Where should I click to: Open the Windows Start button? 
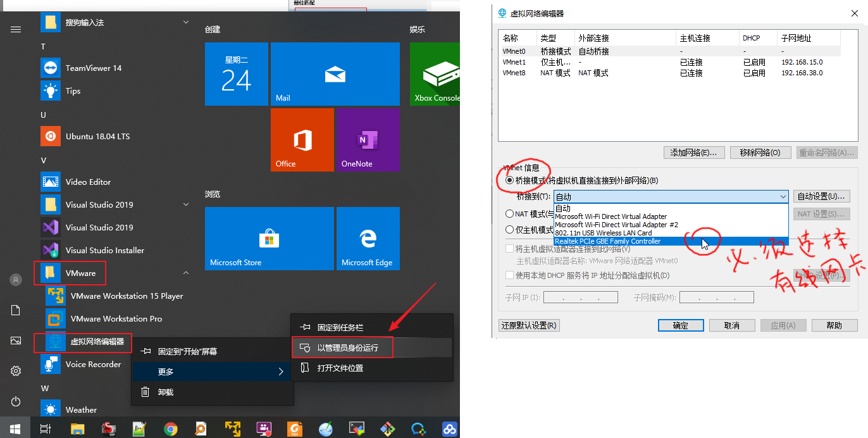point(15,429)
